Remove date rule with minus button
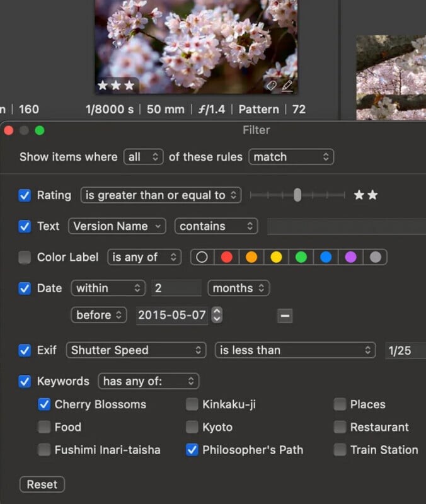 285,316
